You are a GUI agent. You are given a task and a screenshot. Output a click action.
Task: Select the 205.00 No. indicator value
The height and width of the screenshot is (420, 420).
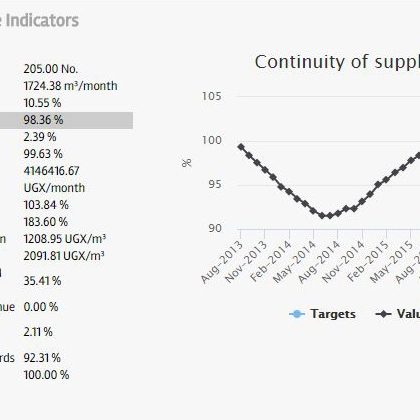[51, 69]
